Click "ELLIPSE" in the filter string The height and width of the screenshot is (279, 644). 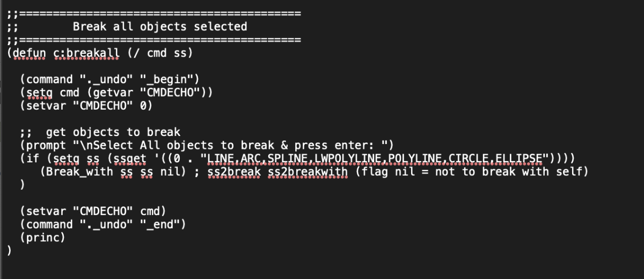click(x=525, y=159)
